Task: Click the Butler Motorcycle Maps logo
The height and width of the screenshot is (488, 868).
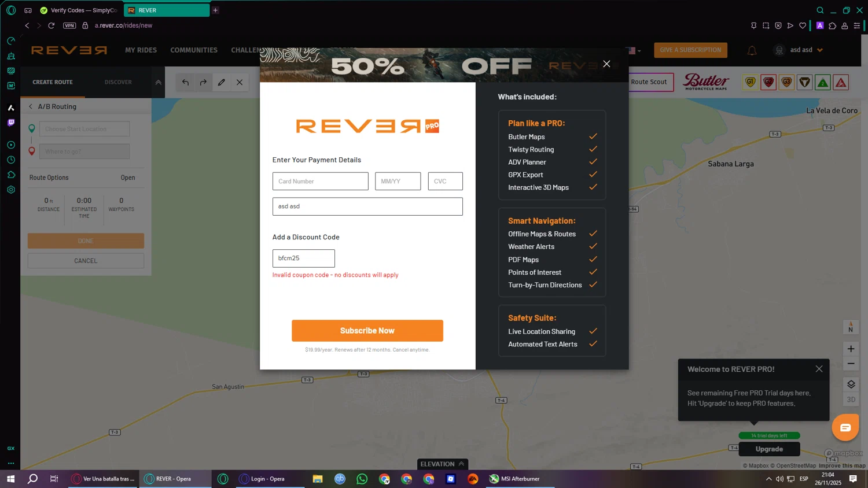Action: click(x=706, y=82)
